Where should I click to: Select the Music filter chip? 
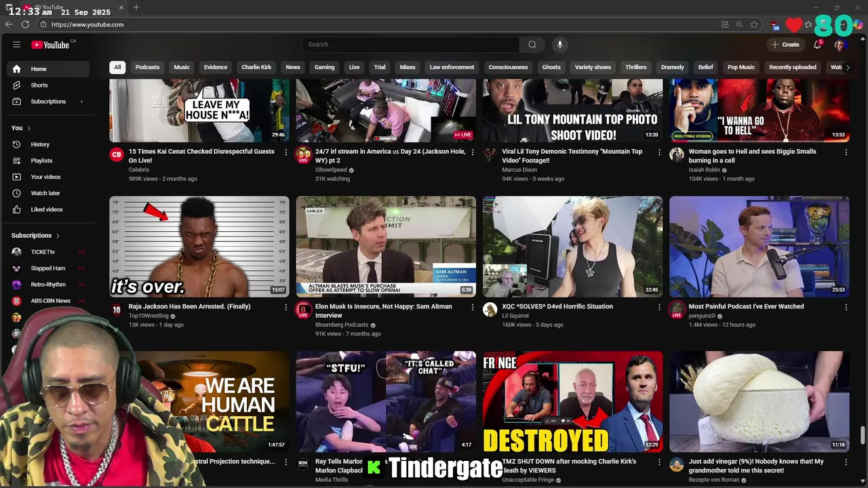point(182,67)
